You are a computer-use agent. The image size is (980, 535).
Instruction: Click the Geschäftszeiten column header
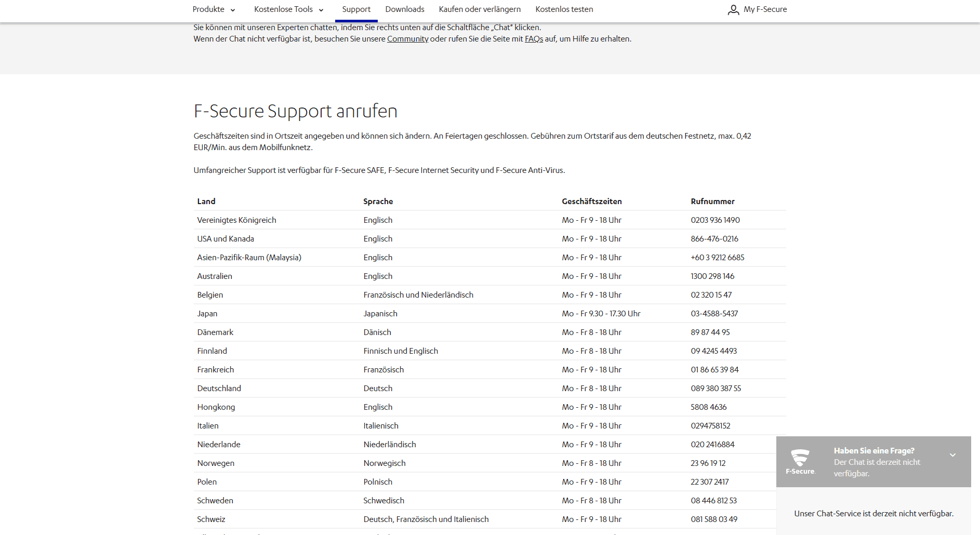point(592,202)
